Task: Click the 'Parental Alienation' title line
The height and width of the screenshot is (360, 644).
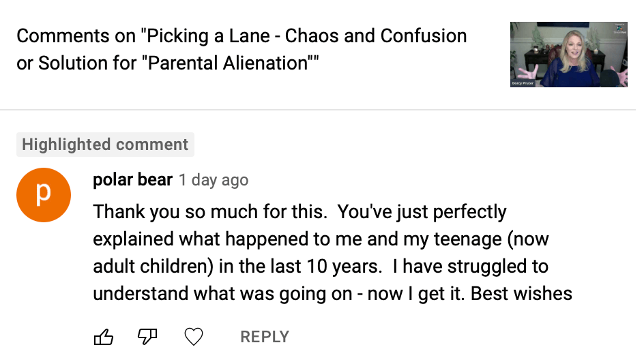Action: (167, 63)
